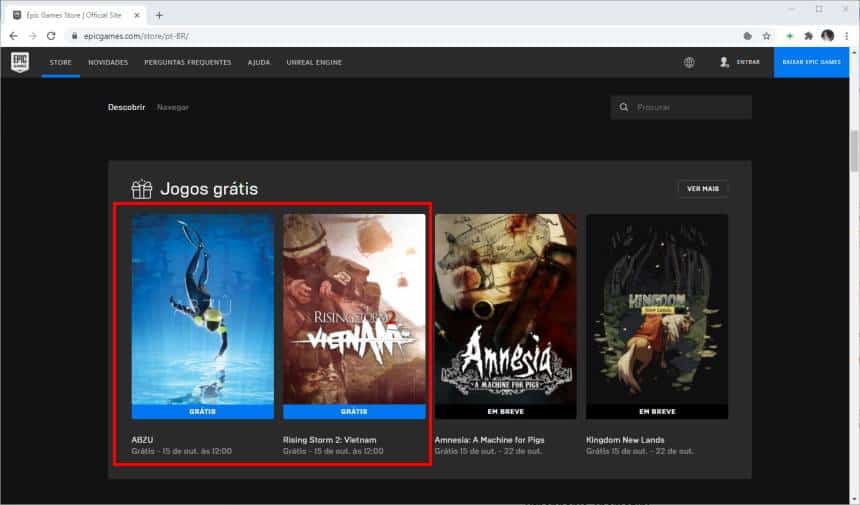This screenshot has height=505, width=860.
Task: Bookmark this page with star icon
Action: (766, 36)
